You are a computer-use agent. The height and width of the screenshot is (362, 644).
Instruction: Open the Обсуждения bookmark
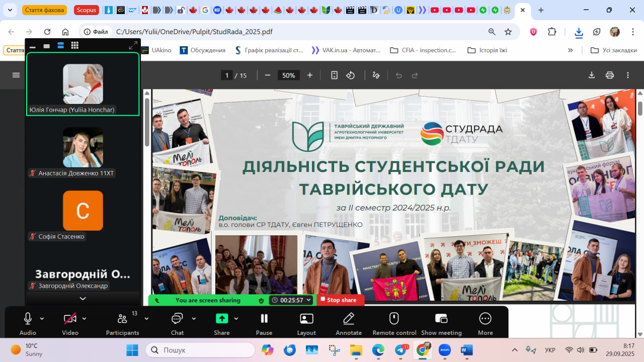[202, 50]
